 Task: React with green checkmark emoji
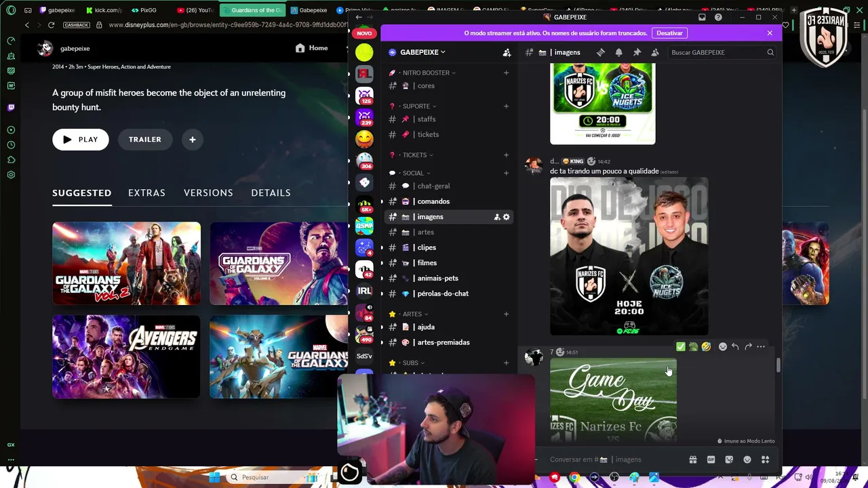(x=681, y=347)
